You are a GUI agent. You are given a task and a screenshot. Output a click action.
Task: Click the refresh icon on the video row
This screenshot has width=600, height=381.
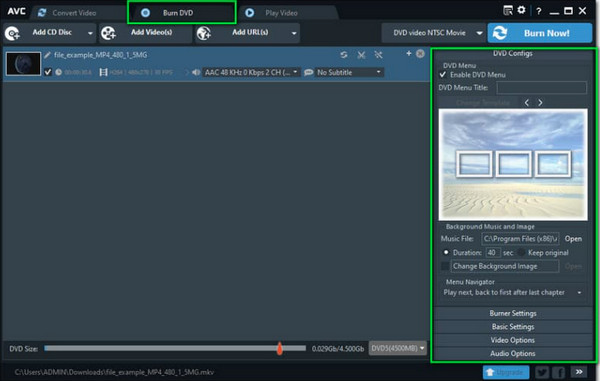click(x=344, y=55)
